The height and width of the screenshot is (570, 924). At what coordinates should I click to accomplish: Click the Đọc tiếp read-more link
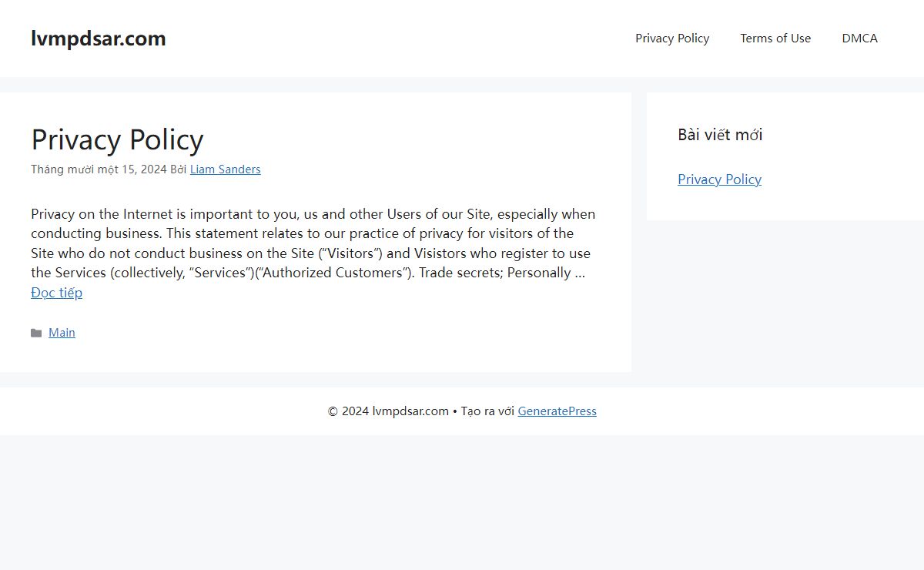[x=57, y=293]
